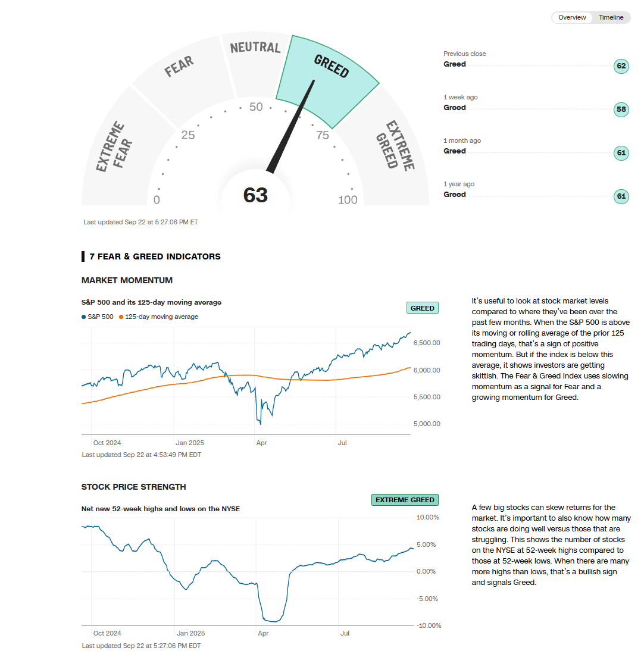
Task: Click the GREED badge for Market Momentum
Action: tap(423, 308)
